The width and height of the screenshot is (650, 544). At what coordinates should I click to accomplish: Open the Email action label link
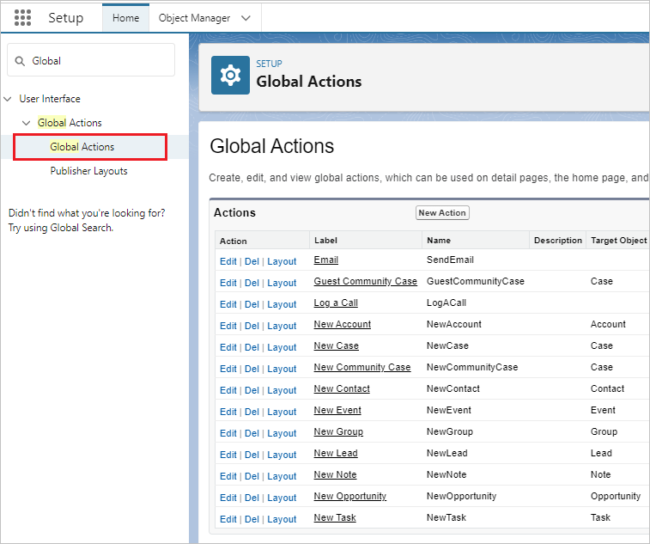coord(326,260)
